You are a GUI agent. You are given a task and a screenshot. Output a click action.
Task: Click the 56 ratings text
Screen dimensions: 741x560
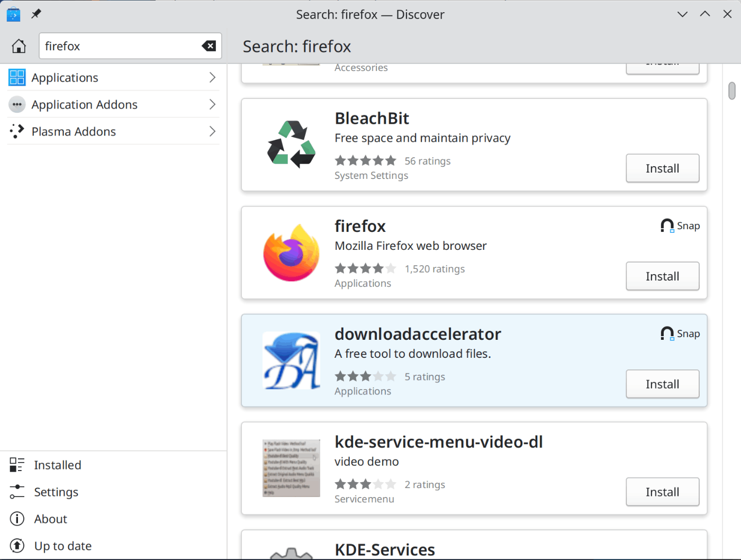coord(428,161)
